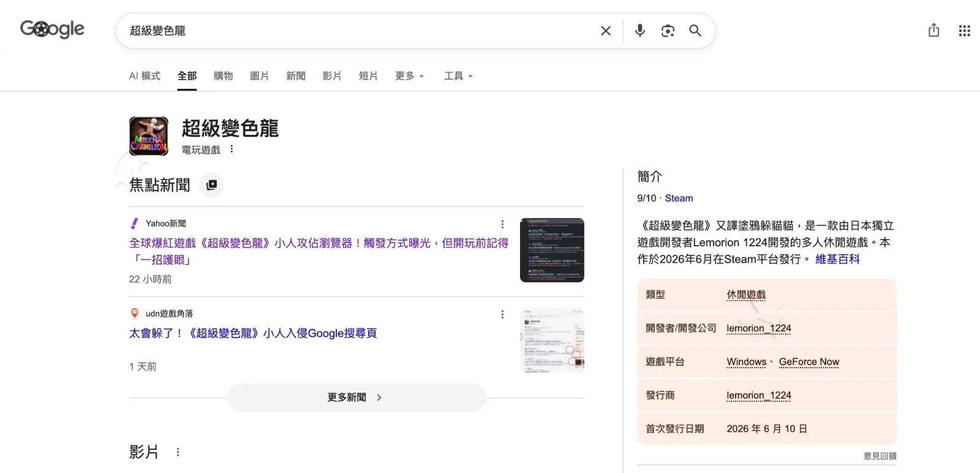The image size is (980, 473).
Task: Click the 首次發行日期 label
Action: click(675, 429)
